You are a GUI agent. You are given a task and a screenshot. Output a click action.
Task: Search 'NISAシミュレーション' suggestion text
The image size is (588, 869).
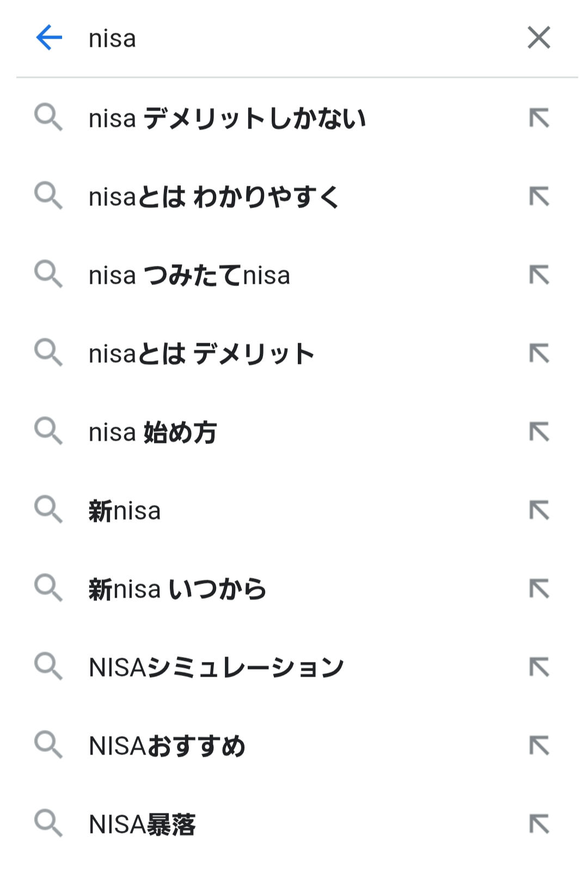[x=216, y=668]
